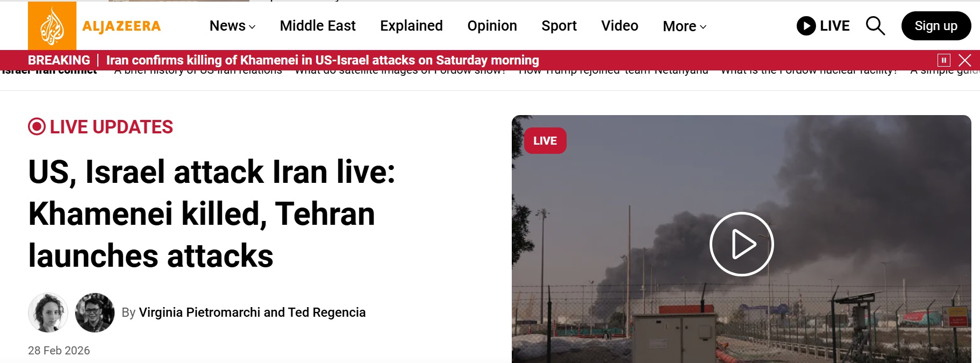Go to the Explained section

411,26
